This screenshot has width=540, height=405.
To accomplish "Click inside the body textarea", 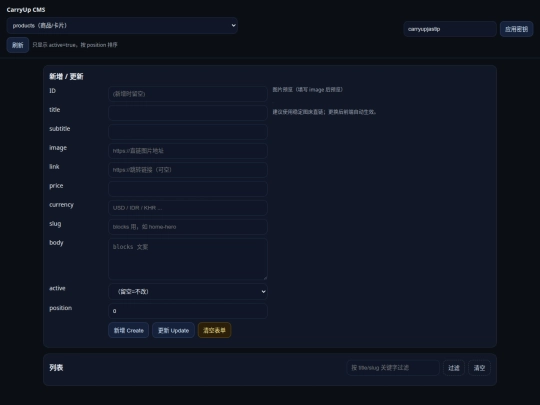I will [188, 259].
